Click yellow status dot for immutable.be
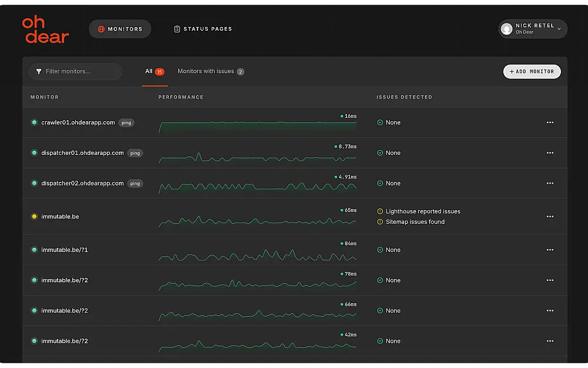Viewport: 588px width, 368px height. (34, 216)
